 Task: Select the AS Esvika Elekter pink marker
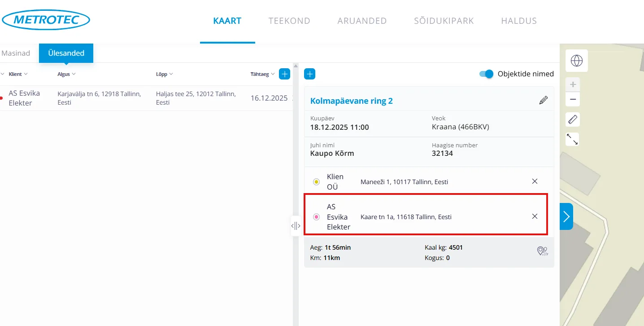(x=316, y=217)
